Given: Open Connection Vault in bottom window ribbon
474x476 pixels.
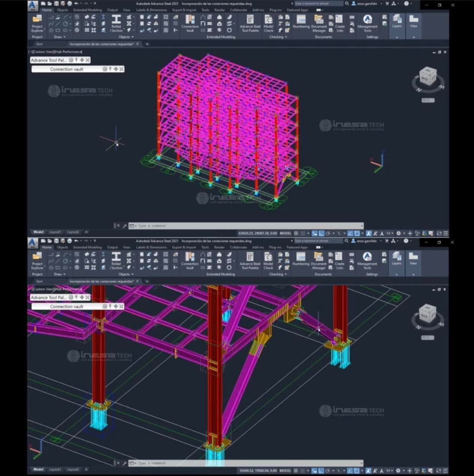Looking at the screenshot, I should click(x=190, y=261).
